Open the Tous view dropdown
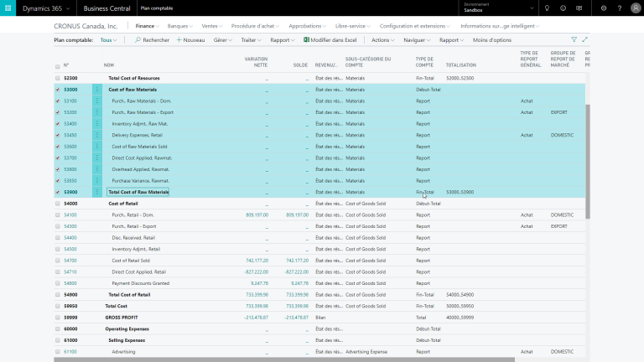This screenshot has width=644, height=362. pos(108,39)
